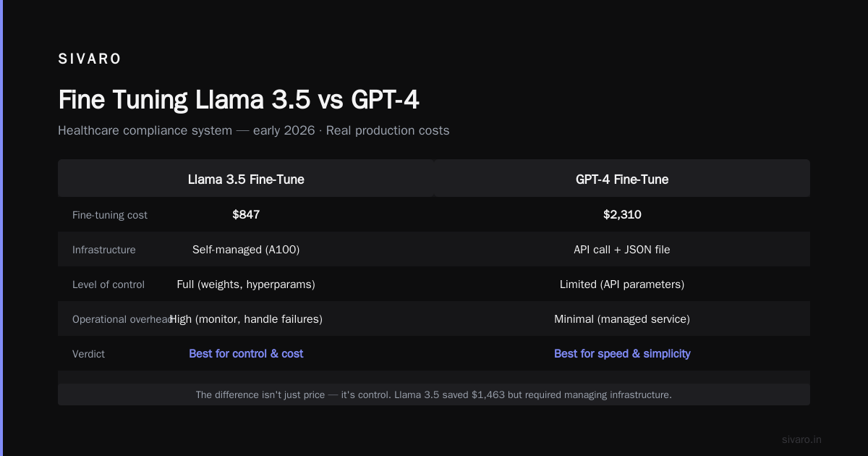Click the $2,310 cost value
868x456 pixels.
(622, 215)
